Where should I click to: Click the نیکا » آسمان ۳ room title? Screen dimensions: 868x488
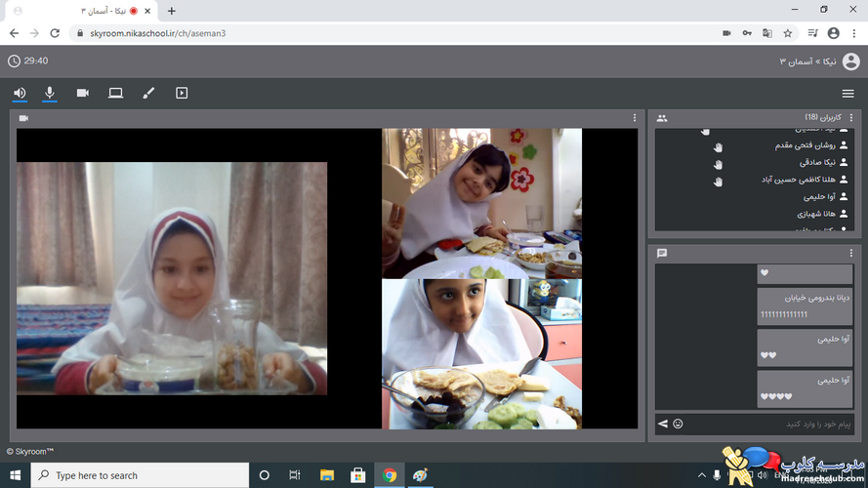point(808,61)
